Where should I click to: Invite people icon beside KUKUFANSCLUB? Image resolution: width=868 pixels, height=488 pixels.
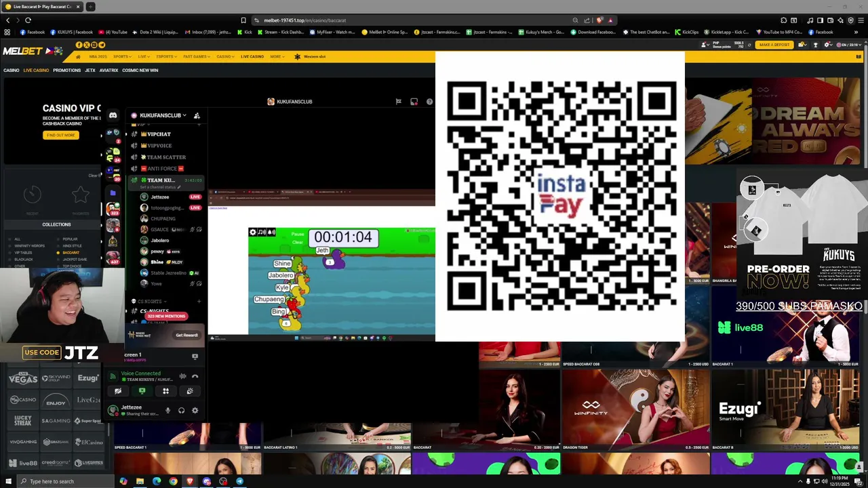pyautogui.click(x=197, y=115)
